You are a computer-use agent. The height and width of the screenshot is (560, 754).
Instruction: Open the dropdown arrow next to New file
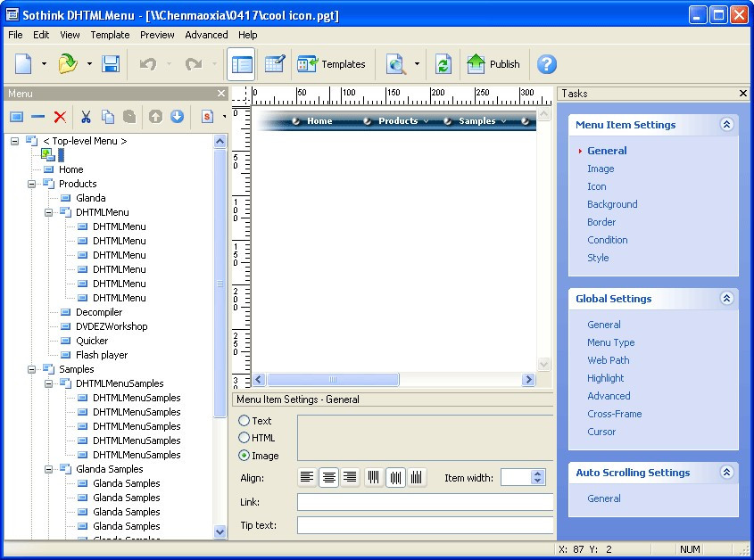coord(44,64)
